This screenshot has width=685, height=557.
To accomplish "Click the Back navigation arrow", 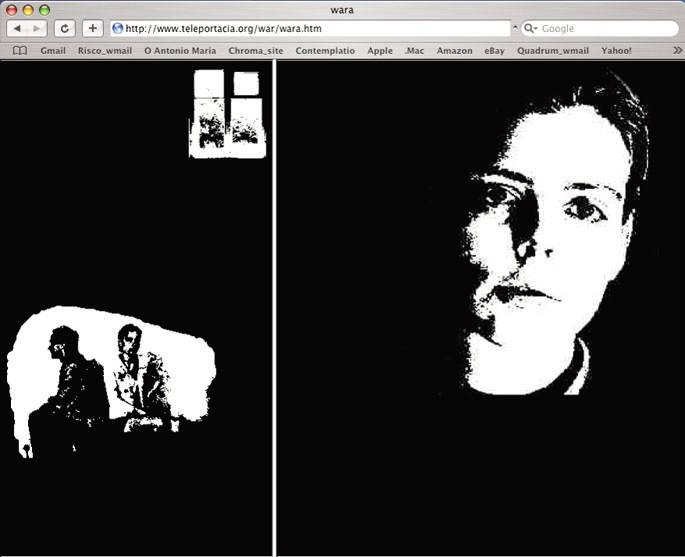I will click(17, 28).
